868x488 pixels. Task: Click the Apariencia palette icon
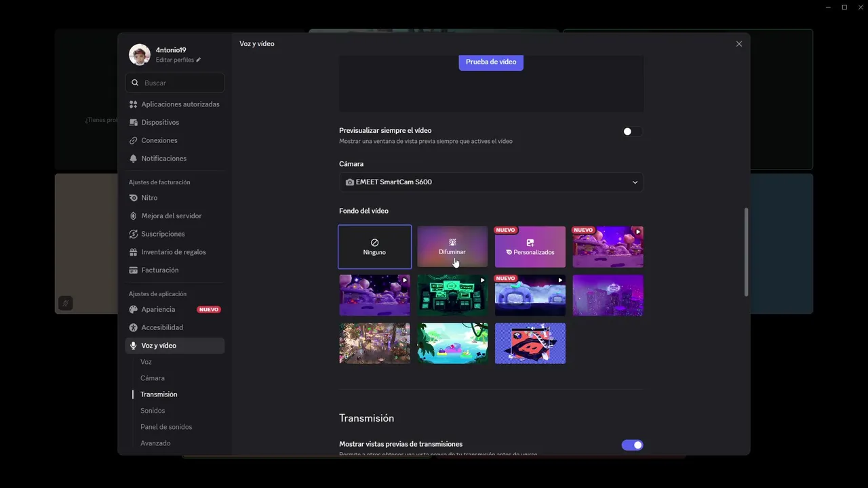coord(134,310)
